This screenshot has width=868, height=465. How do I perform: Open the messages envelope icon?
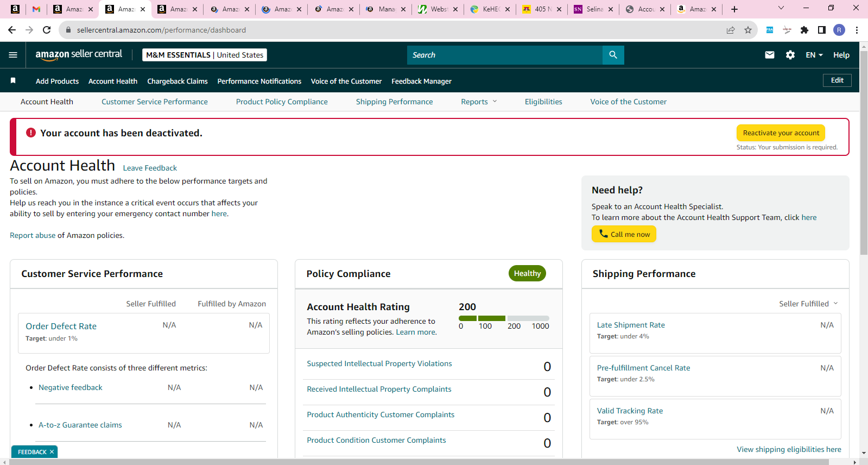tap(770, 55)
